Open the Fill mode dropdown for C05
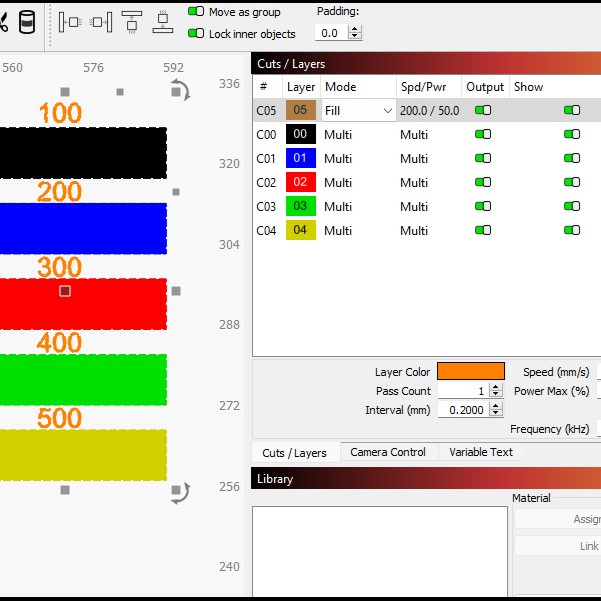 358,111
